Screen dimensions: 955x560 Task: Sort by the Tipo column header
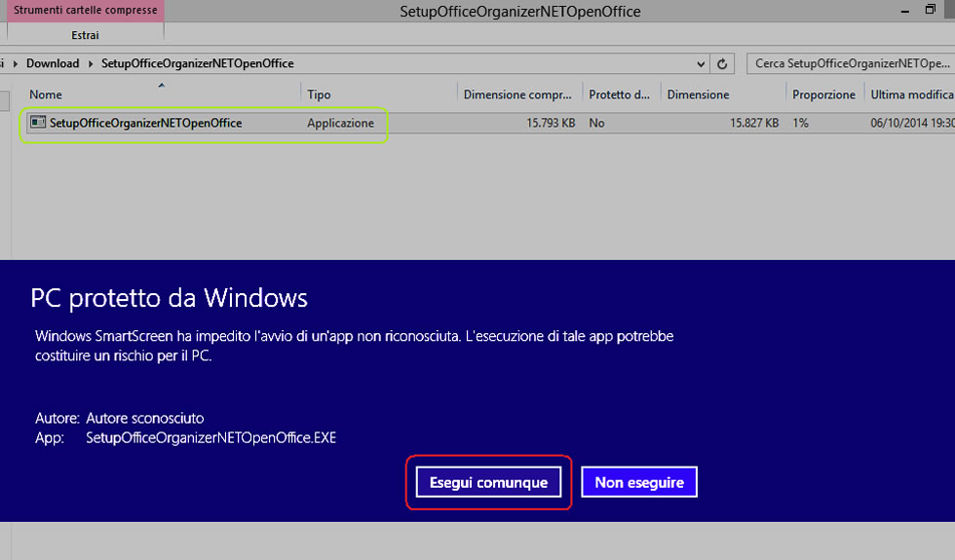(x=319, y=94)
